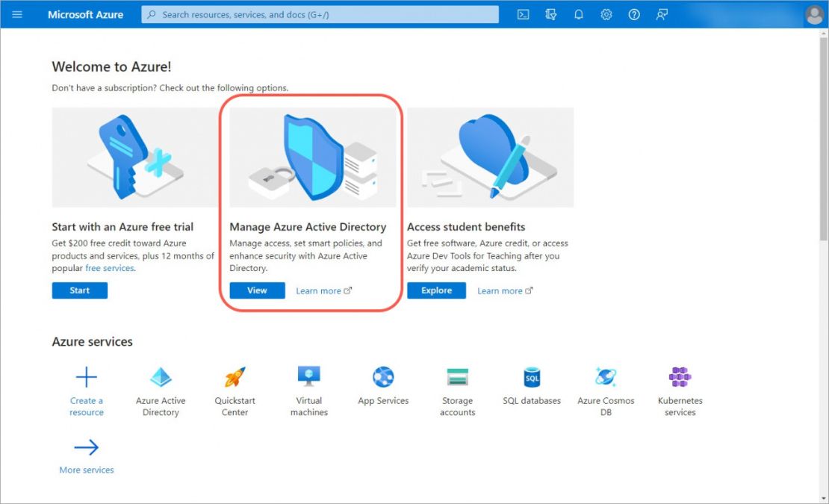Click the page vertical scrollbar thumb
Screen dimensions: 829x504
825,140
